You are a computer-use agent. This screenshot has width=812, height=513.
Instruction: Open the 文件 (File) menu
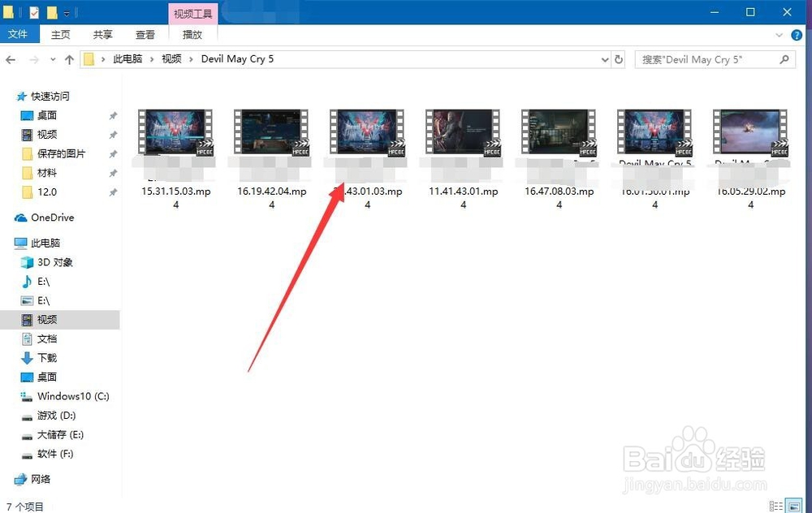pyautogui.click(x=19, y=34)
